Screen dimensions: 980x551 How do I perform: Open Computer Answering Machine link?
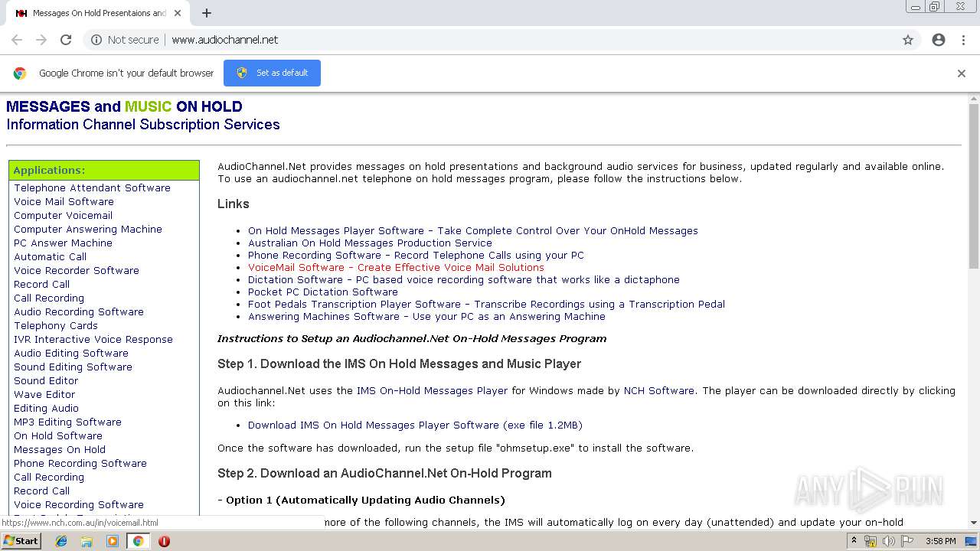point(88,229)
